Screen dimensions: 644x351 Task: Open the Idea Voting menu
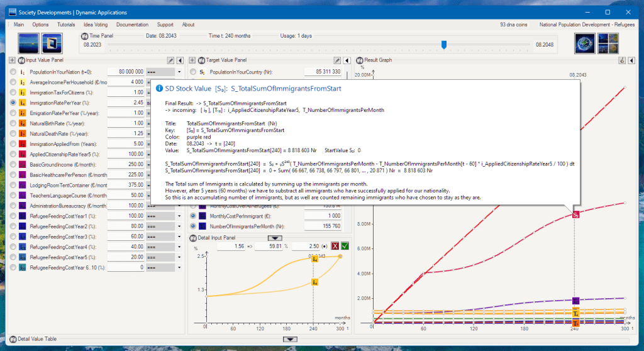point(96,25)
